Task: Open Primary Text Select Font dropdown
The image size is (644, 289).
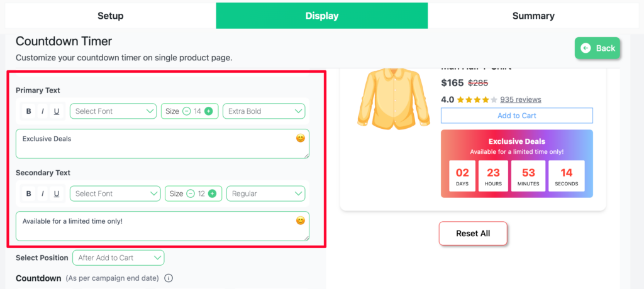Action: (x=113, y=111)
